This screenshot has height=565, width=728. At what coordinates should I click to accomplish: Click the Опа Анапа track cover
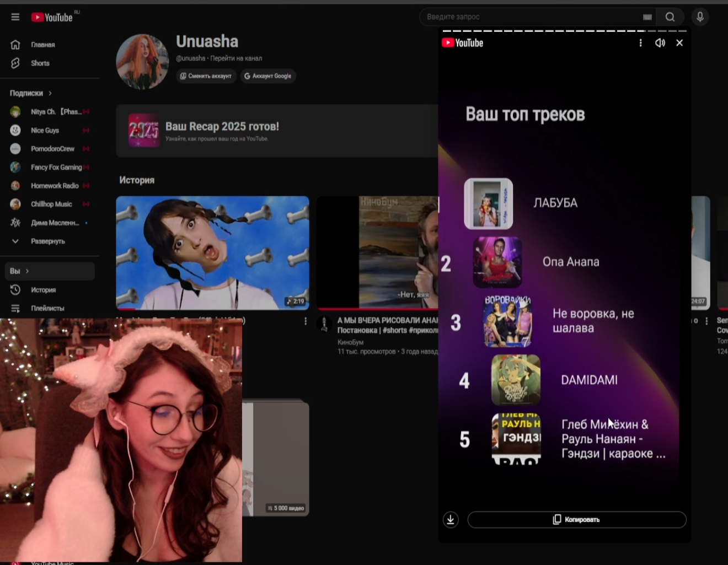pos(497,262)
